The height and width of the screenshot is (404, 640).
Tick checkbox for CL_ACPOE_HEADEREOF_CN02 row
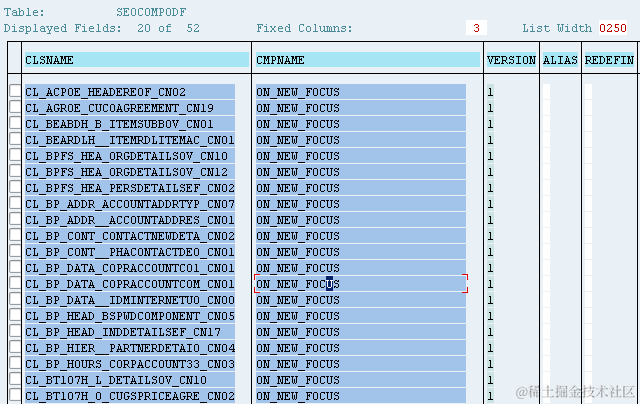click(x=15, y=91)
